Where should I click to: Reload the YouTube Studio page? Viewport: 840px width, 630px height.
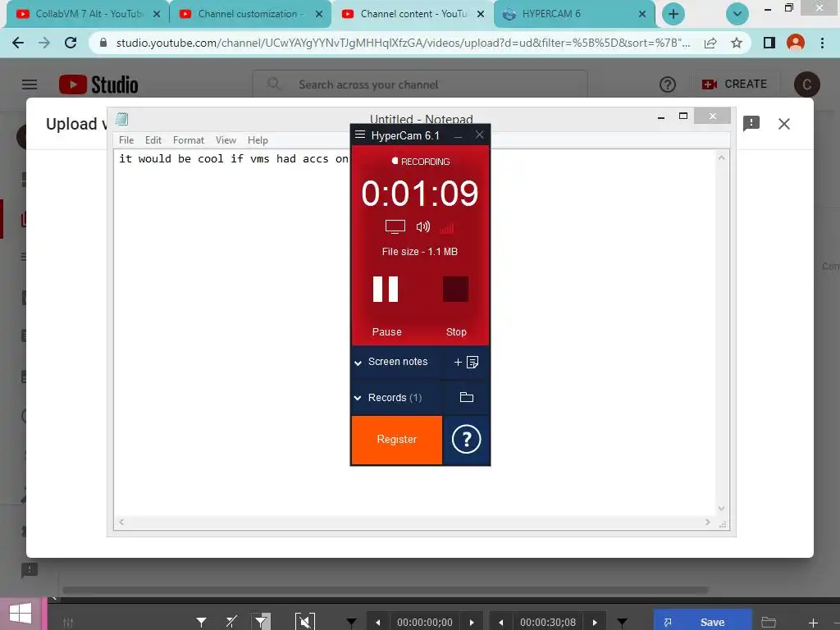71,43
